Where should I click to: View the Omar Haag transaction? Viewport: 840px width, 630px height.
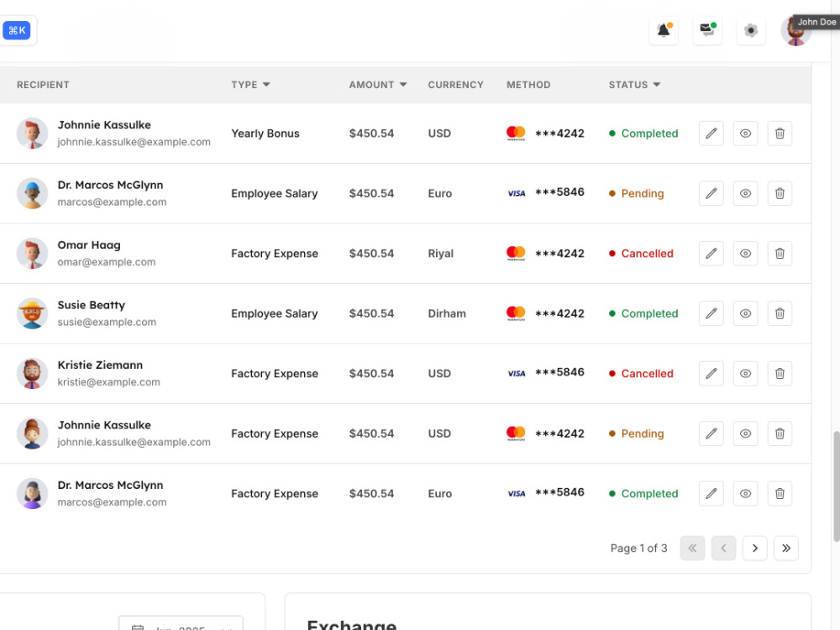(x=746, y=254)
